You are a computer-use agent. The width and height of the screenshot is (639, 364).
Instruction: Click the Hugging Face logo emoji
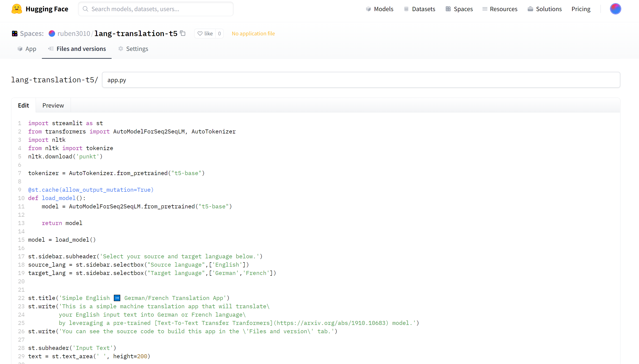point(17,9)
